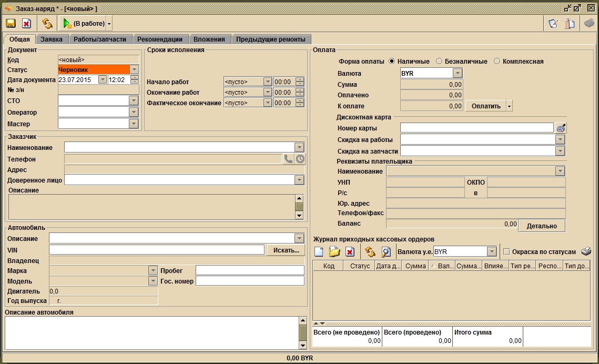The height and width of the screenshot is (364, 599).
Task: Open the Рекомендации tab
Action: click(x=160, y=39)
